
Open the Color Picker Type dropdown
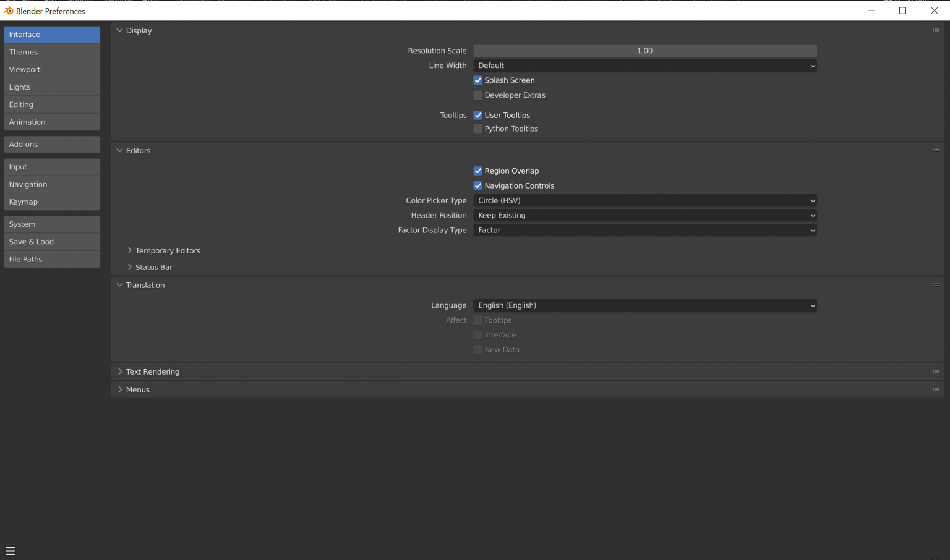(x=644, y=200)
